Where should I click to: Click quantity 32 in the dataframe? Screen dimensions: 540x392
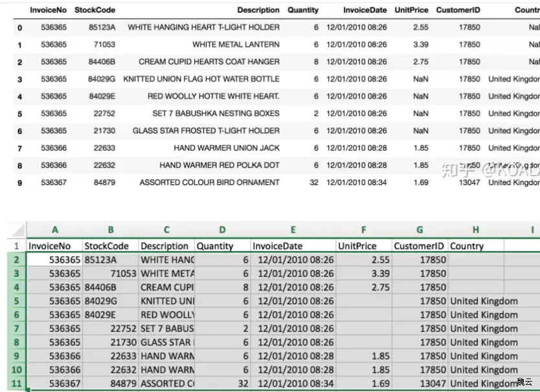(314, 182)
